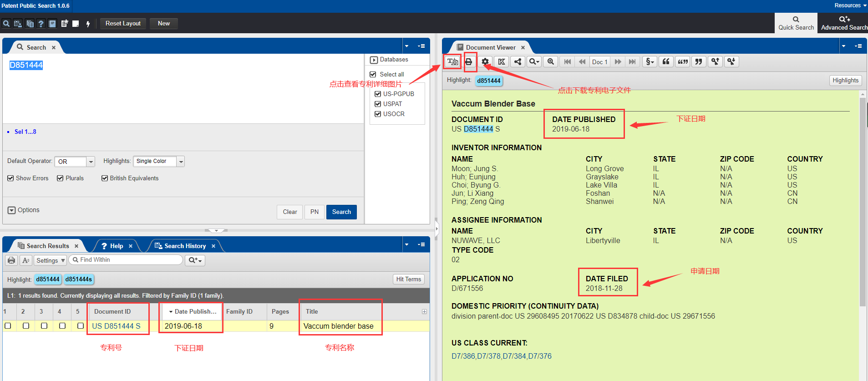Jump to first document

[x=567, y=62]
